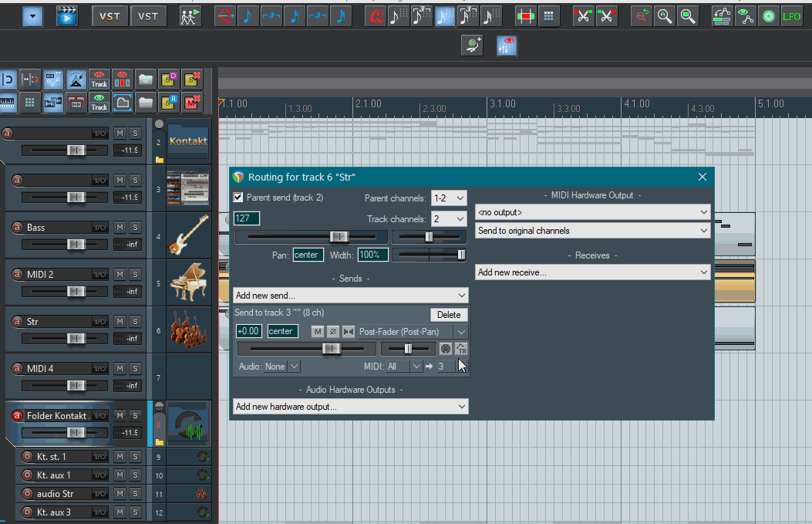Arm record on the Str track
Screen dimensions: 812x524
pos(18,322)
